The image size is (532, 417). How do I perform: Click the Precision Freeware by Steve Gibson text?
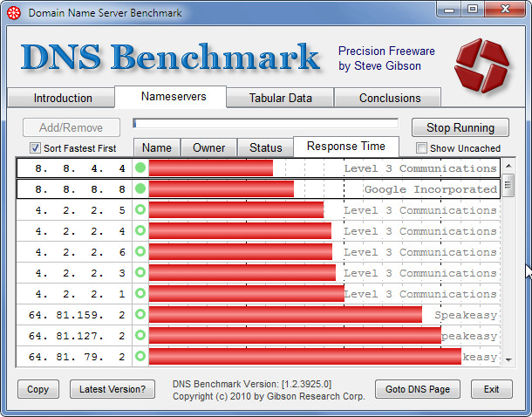386,58
